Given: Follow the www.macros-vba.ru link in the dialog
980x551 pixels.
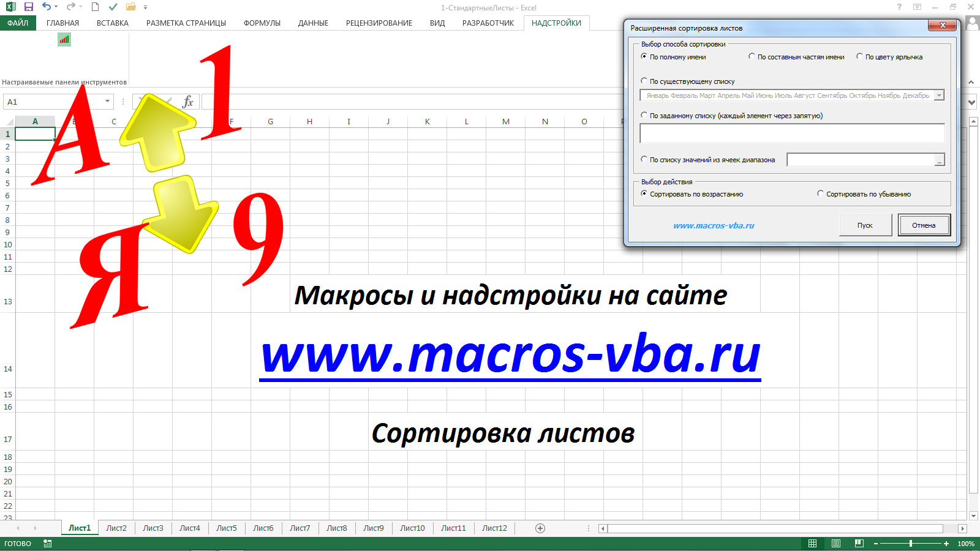Looking at the screenshot, I should [714, 225].
